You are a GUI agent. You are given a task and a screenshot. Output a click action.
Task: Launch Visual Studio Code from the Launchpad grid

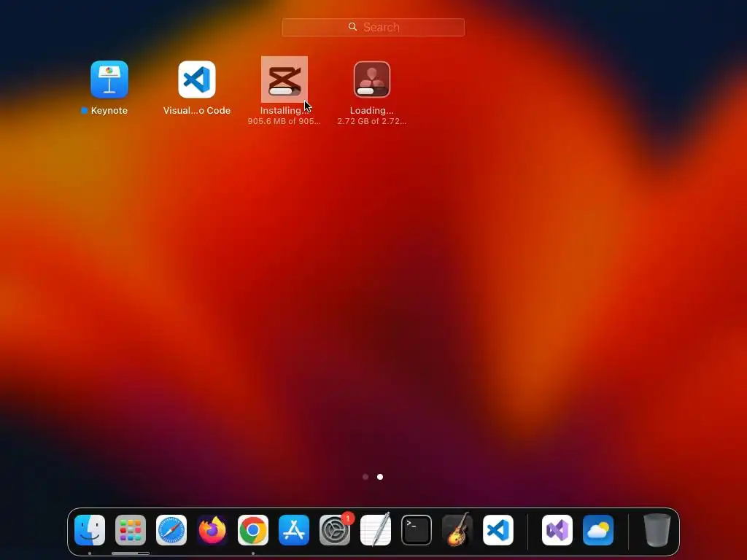(197, 79)
